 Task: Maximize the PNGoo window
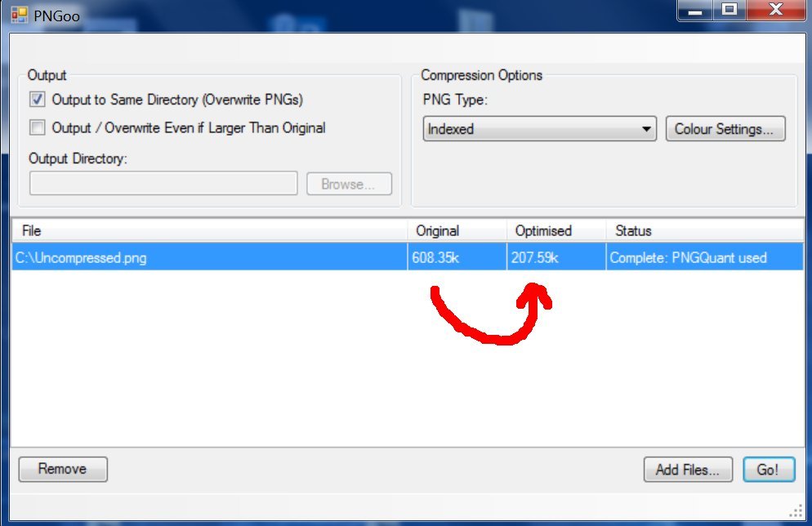tap(729, 10)
